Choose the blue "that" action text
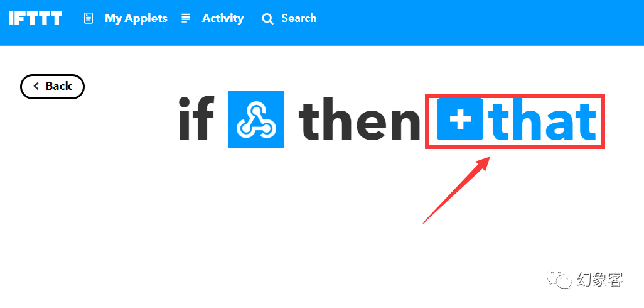 pos(542,119)
